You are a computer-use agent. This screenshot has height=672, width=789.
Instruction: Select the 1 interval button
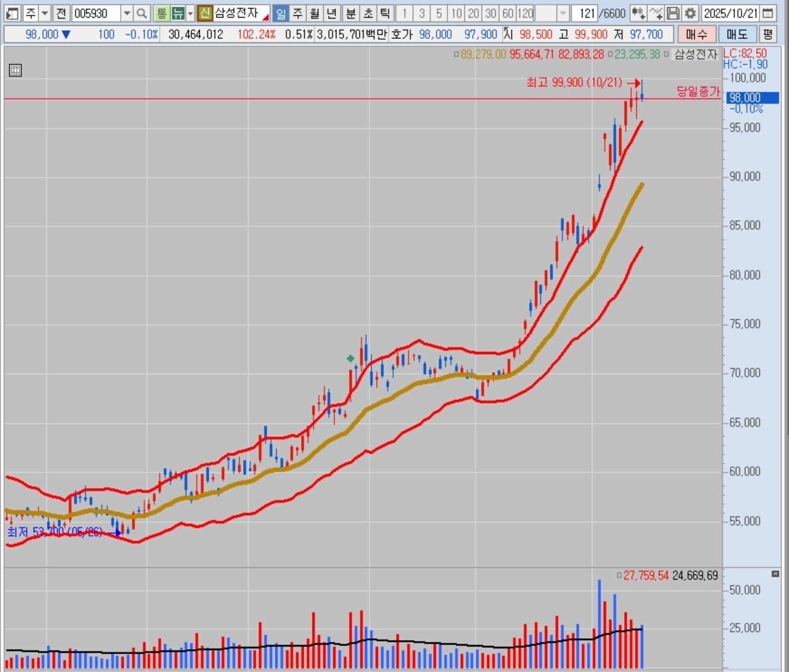pyautogui.click(x=404, y=13)
